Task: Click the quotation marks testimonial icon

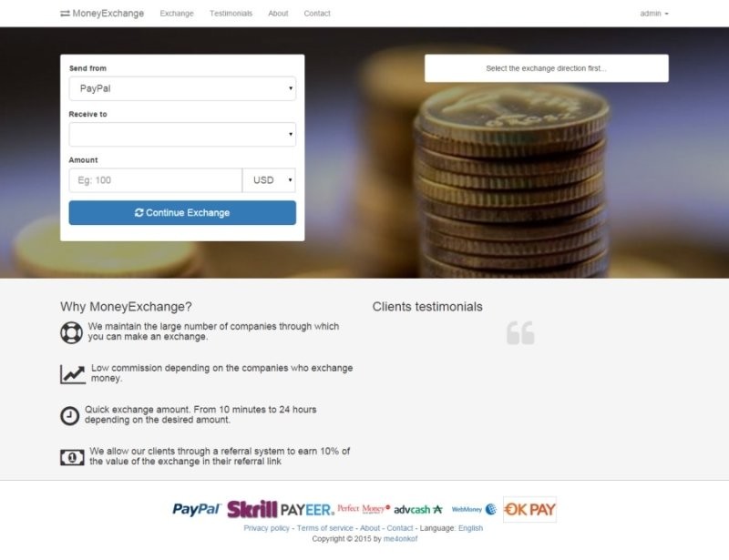Action: click(520, 332)
